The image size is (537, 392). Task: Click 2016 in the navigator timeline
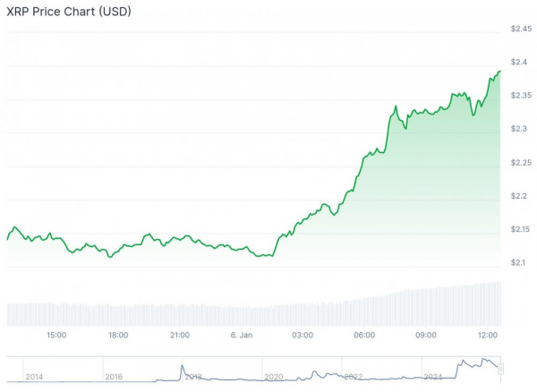(x=114, y=377)
